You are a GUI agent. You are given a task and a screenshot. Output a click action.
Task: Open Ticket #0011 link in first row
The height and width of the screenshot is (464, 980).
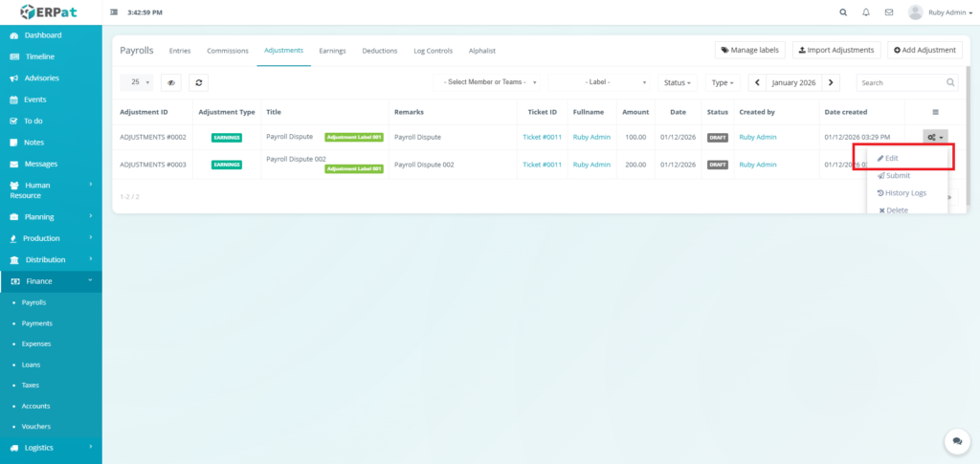tap(542, 138)
